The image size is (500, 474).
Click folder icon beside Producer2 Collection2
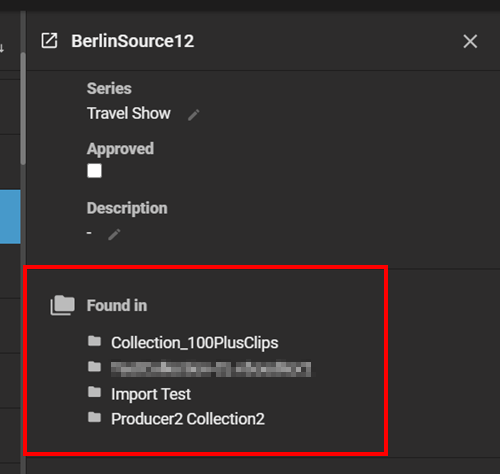(95, 417)
